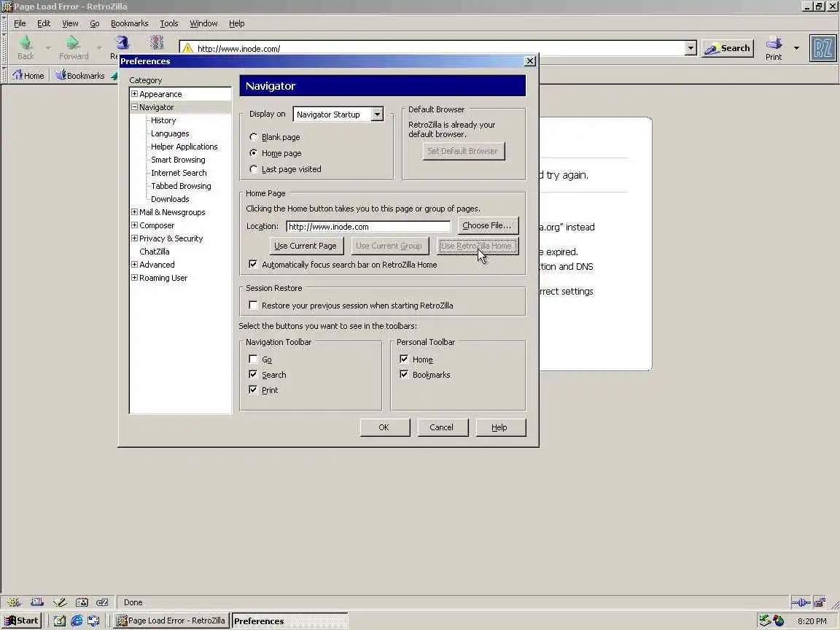The height and width of the screenshot is (630, 840).
Task: Click the green network tray icon
Action: (765, 621)
